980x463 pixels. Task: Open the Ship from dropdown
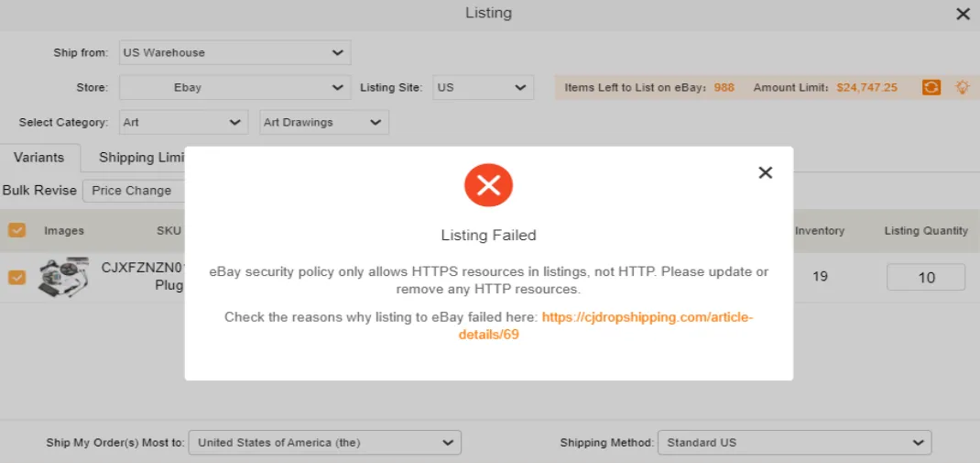(x=234, y=52)
